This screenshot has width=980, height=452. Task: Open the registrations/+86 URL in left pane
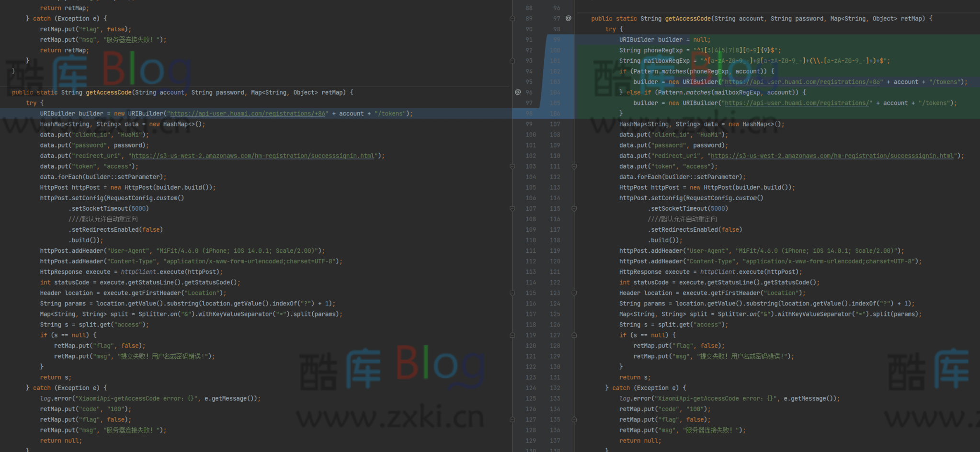[249, 113]
